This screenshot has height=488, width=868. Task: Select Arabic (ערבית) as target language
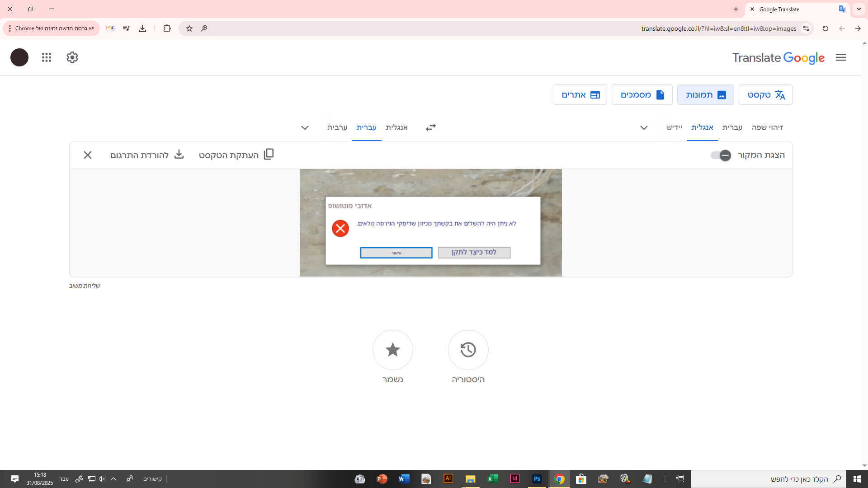(x=337, y=128)
